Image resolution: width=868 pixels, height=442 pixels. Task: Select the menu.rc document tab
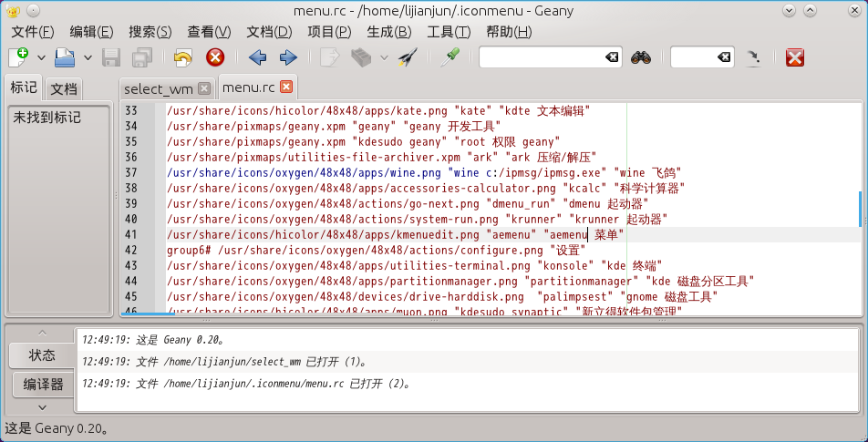click(x=249, y=87)
